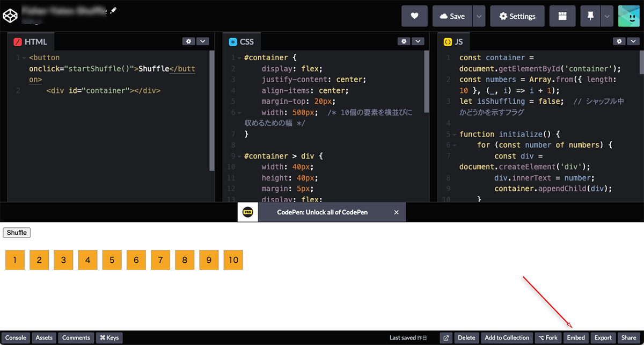Open the layout view picker icon

tap(562, 16)
